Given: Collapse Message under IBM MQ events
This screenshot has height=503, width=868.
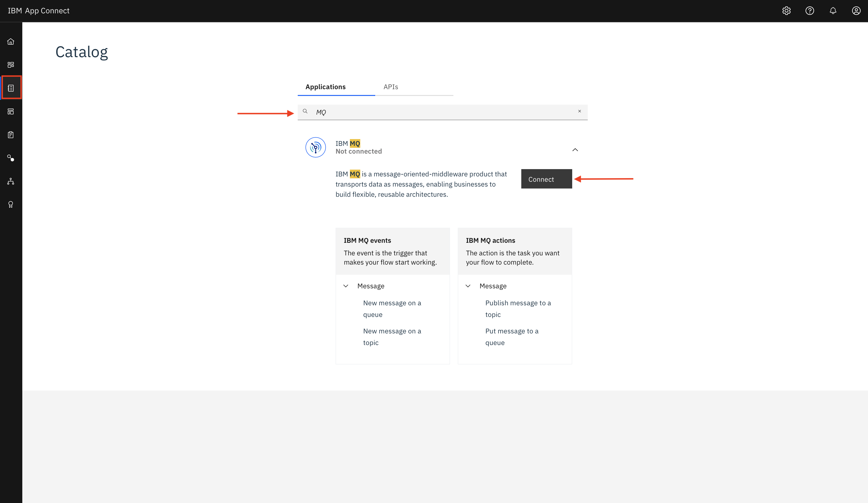Looking at the screenshot, I should pos(346,286).
